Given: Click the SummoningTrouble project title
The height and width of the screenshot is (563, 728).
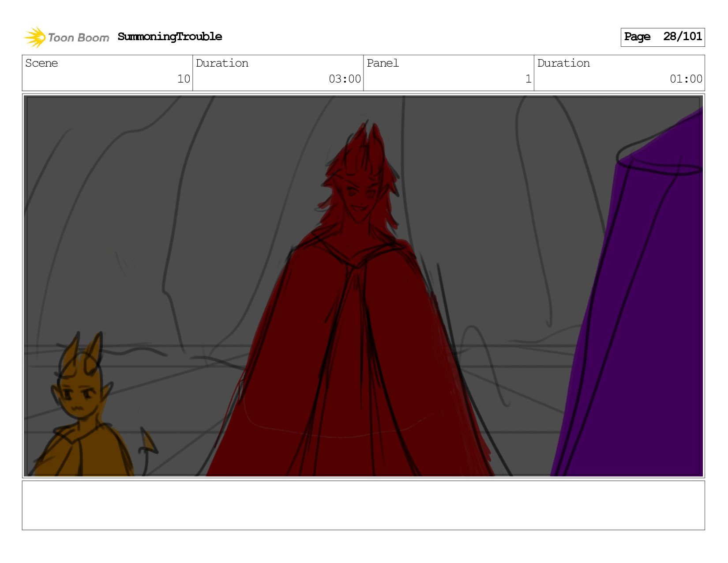Looking at the screenshot, I should click(170, 37).
